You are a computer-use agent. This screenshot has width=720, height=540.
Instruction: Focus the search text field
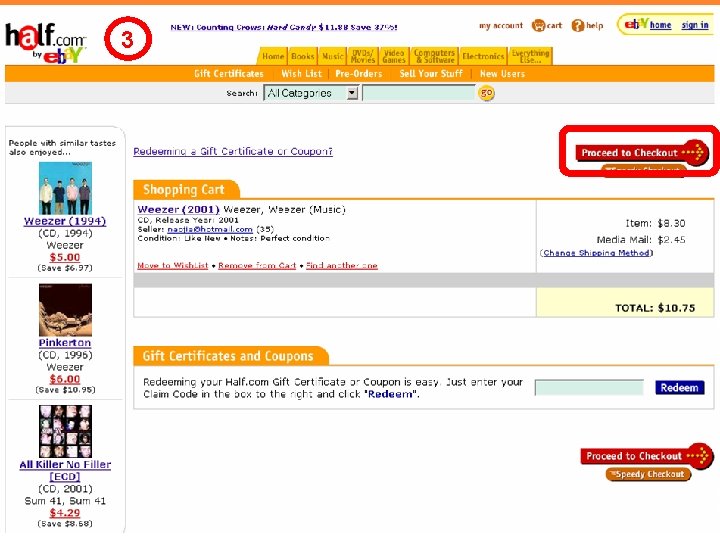(x=418, y=93)
